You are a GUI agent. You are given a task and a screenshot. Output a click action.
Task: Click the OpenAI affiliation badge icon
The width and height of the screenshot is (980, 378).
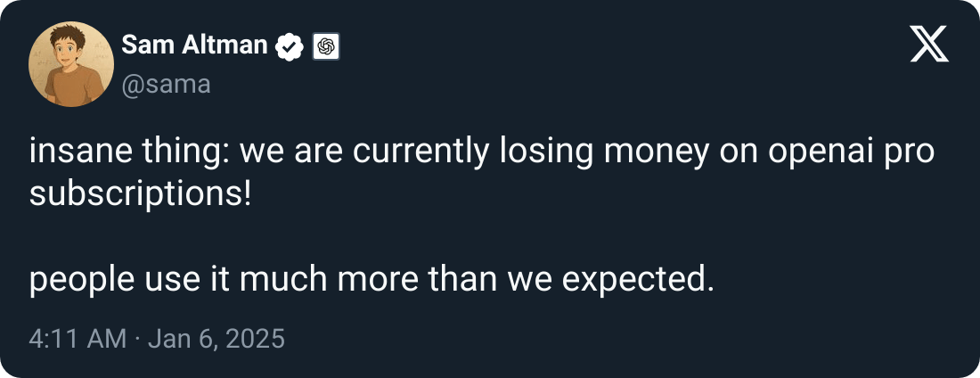coord(326,47)
